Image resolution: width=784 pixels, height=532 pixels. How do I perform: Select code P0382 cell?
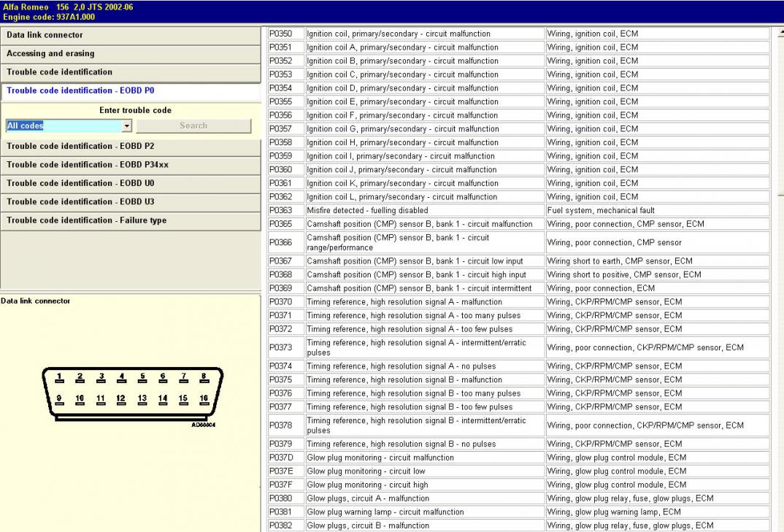tap(286, 525)
